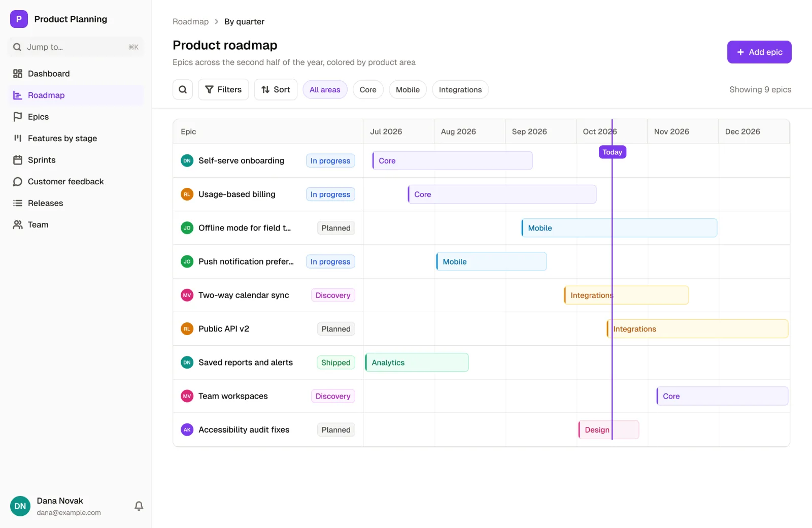The height and width of the screenshot is (528, 812).
Task: Select the All areas filter chip
Action: coord(325,90)
